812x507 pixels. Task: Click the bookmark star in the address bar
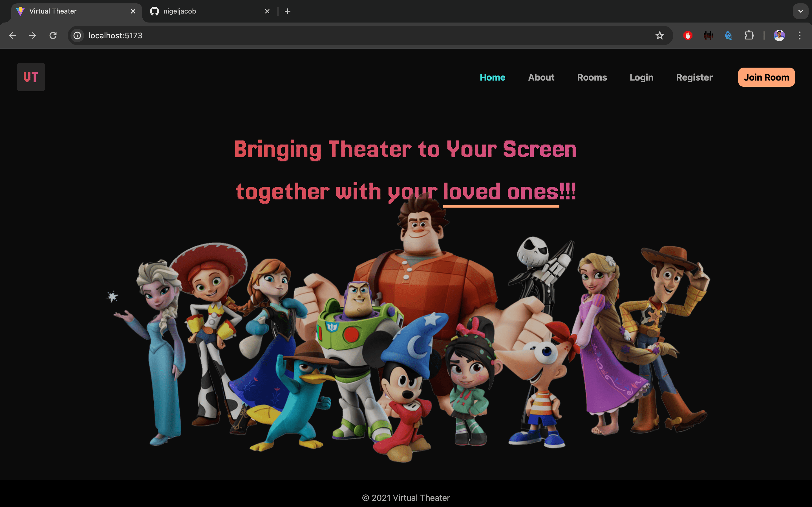[659, 35]
